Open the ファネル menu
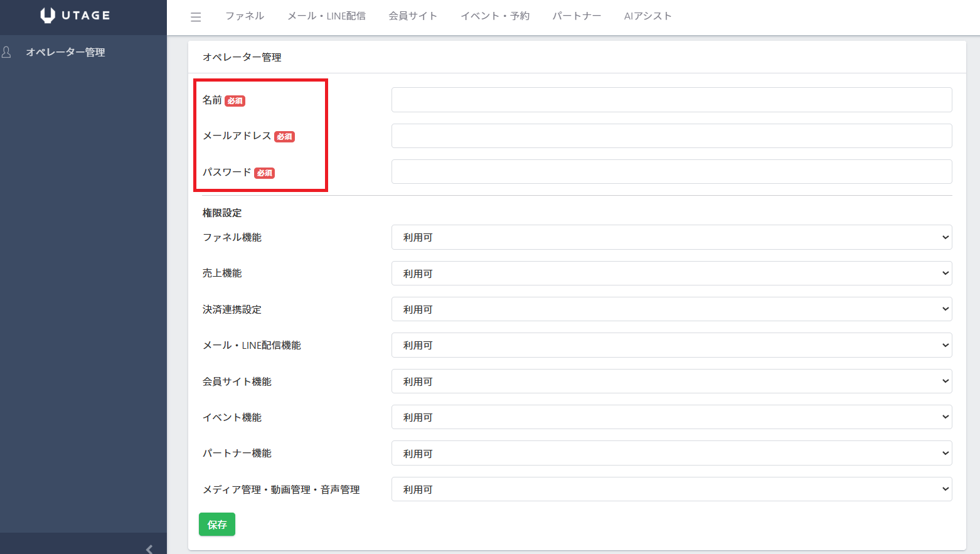 [245, 16]
